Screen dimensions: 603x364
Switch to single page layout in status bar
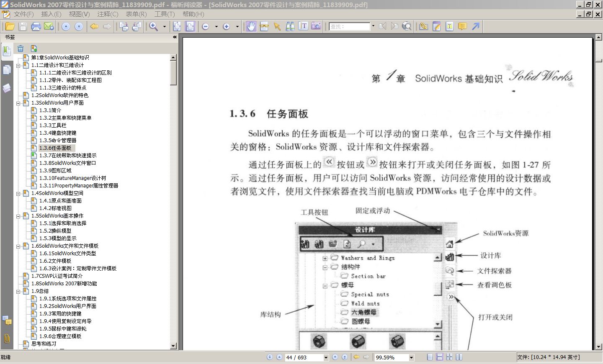pyautogui.click(x=430, y=357)
